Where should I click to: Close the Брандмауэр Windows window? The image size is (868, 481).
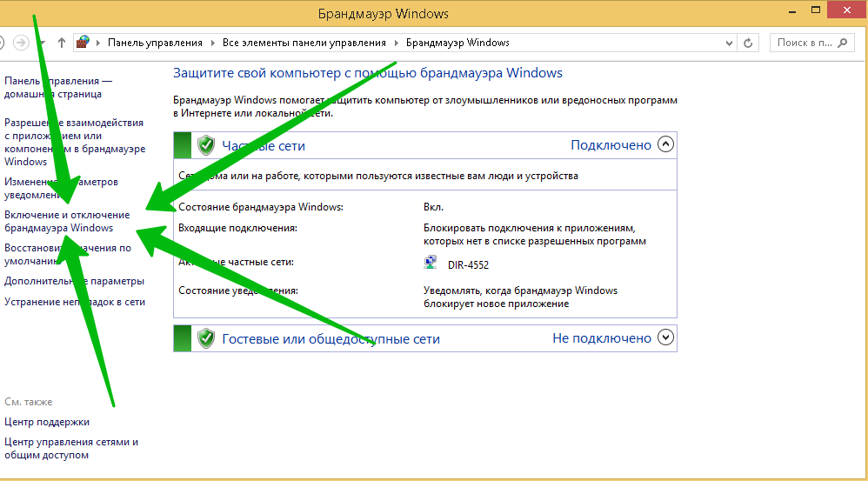847,10
